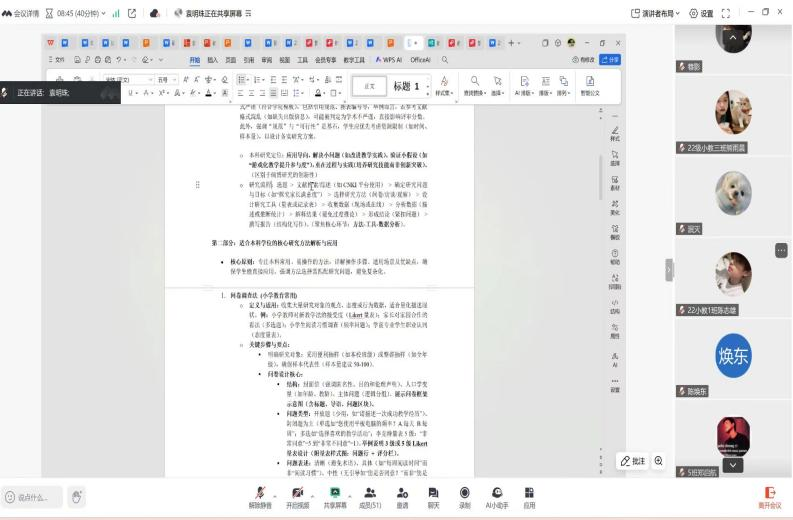Turn on video with 开启视频
This screenshot has width=793, height=520.
pos(297,493)
